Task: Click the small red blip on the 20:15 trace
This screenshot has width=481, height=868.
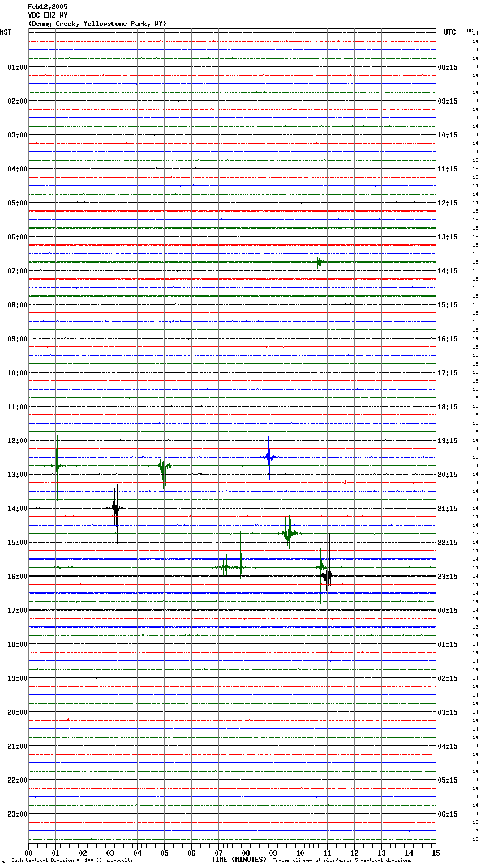Action: [68, 720]
